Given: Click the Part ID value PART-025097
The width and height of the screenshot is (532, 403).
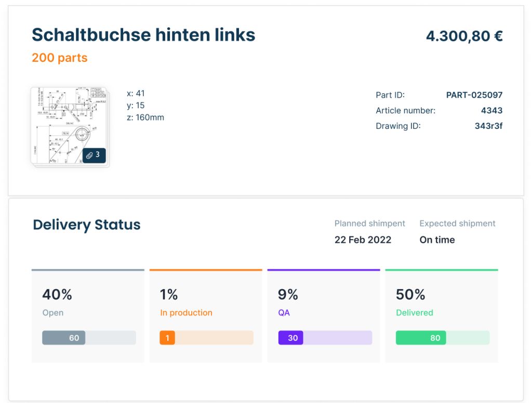Looking at the screenshot, I should pyautogui.click(x=474, y=95).
